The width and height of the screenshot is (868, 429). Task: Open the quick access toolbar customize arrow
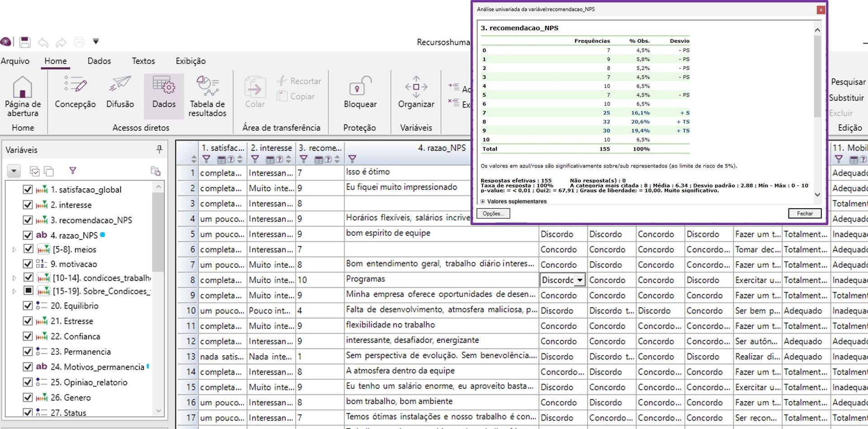pos(96,42)
